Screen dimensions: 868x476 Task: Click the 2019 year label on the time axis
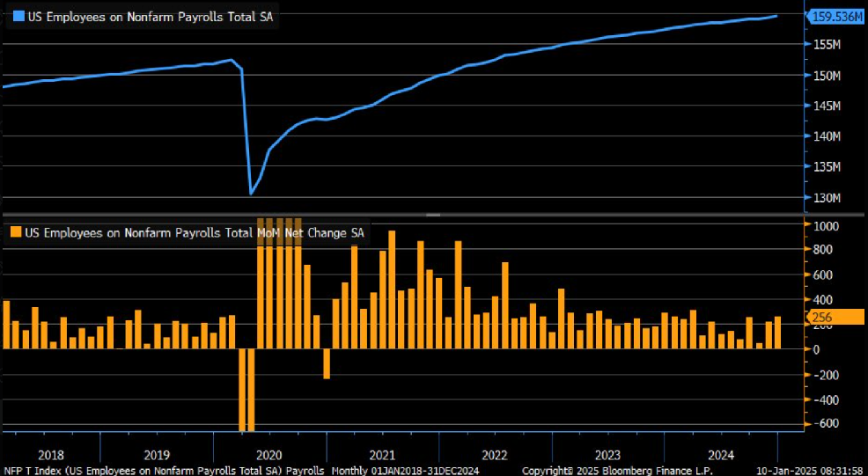click(x=157, y=456)
